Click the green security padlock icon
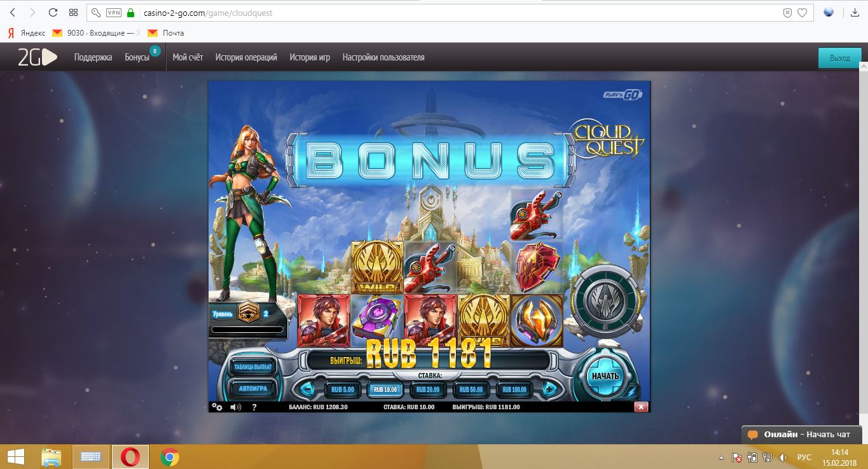The height and width of the screenshot is (469, 868). tap(132, 13)
